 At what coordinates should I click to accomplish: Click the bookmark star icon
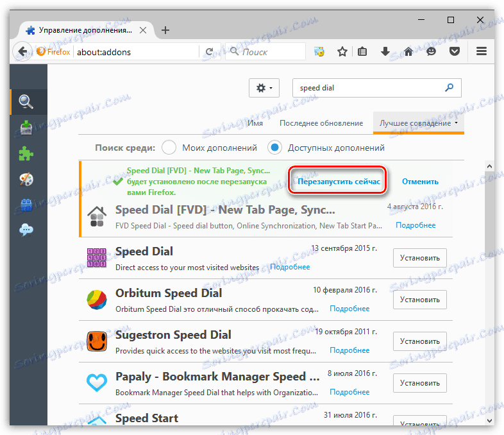(342, 51)
